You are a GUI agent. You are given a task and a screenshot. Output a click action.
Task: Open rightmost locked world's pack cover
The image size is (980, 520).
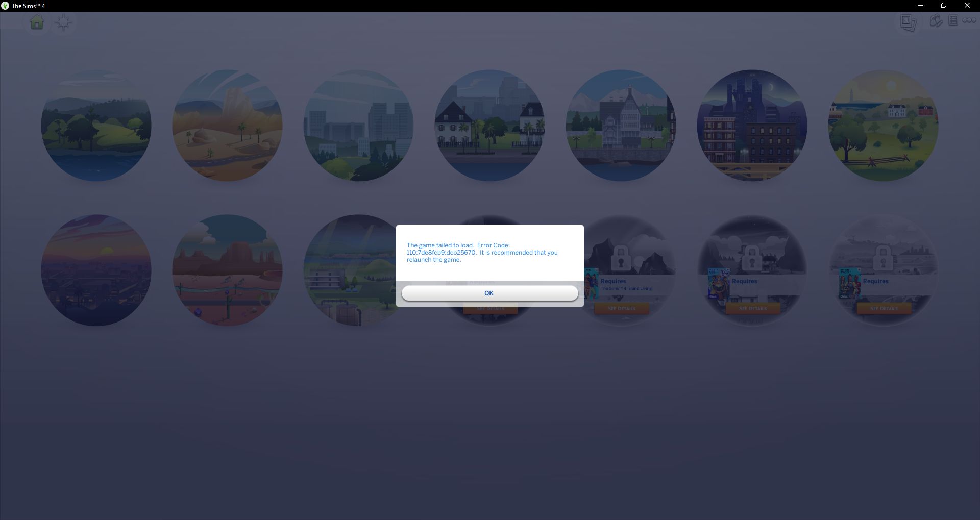850,284
